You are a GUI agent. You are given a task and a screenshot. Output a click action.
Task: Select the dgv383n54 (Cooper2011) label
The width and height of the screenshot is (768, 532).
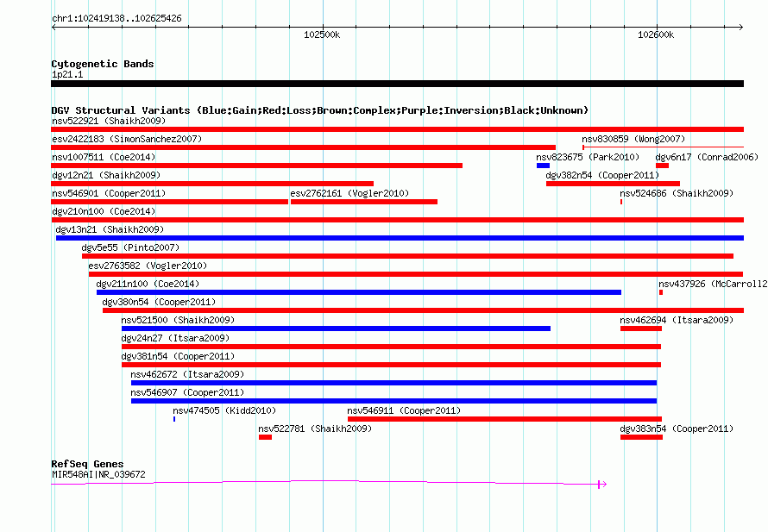tap(677, 429)
